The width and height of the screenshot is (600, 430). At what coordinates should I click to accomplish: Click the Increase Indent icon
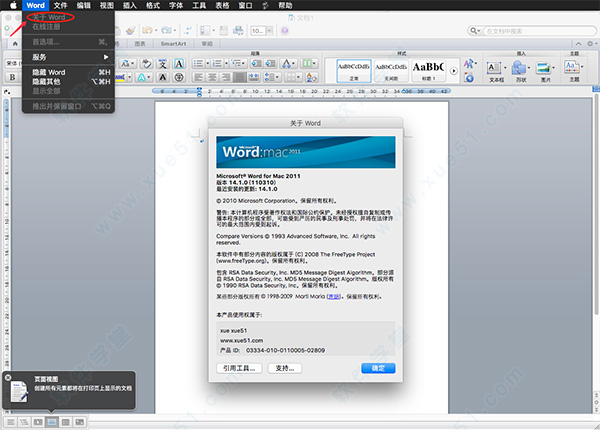pos(271,64)
